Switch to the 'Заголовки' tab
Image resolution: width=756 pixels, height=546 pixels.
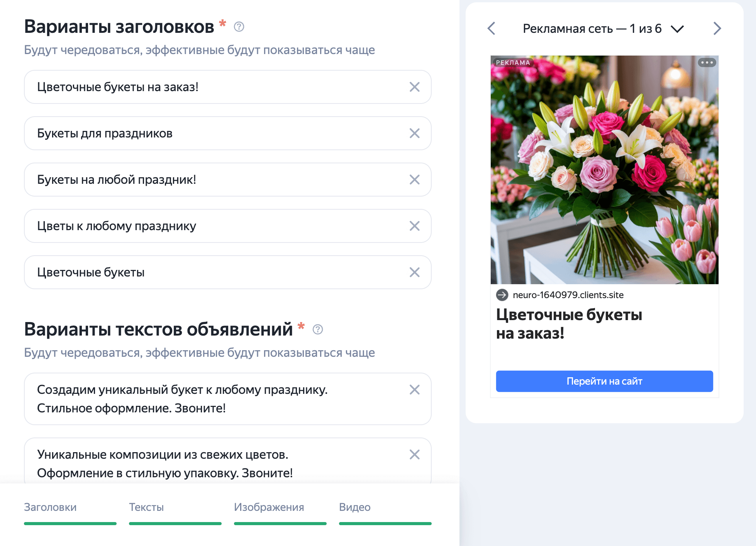coord(70,512)
